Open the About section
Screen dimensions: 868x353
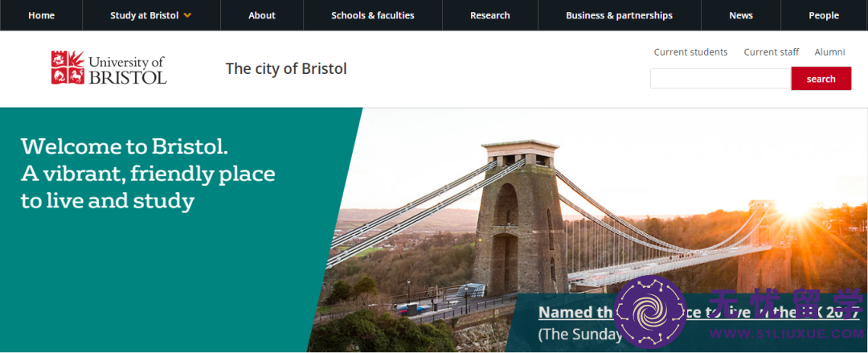tap(262, 15)
